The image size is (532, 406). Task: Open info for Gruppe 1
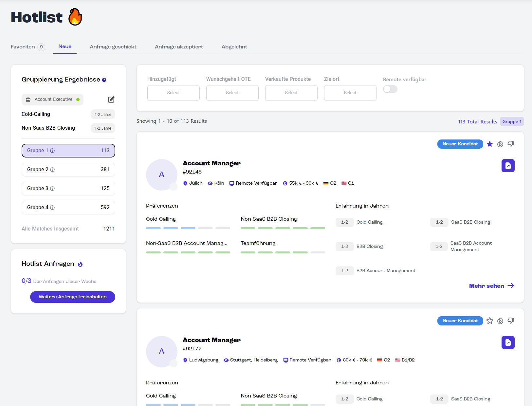coord(52,151)
